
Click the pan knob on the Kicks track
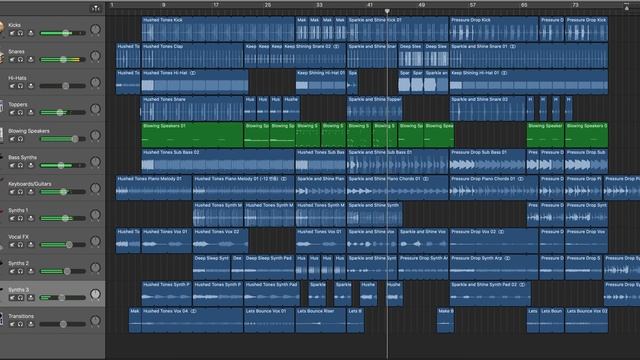[x=95, y=29]
